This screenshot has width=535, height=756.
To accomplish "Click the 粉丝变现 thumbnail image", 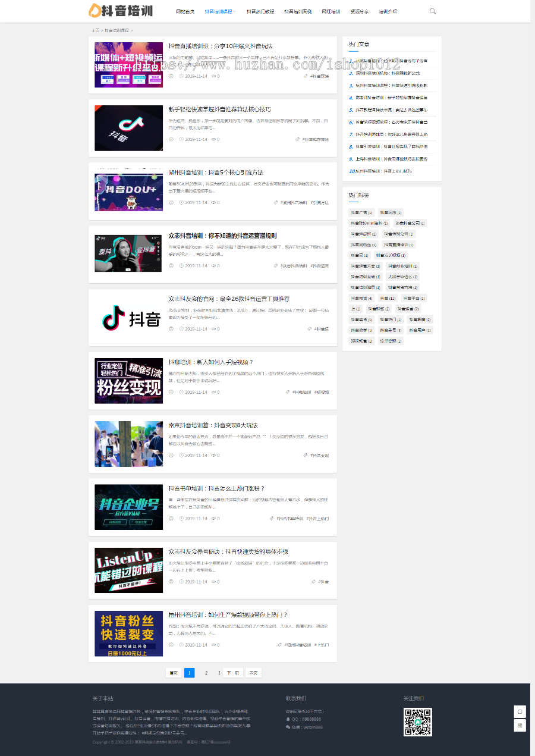I will 128,381.
